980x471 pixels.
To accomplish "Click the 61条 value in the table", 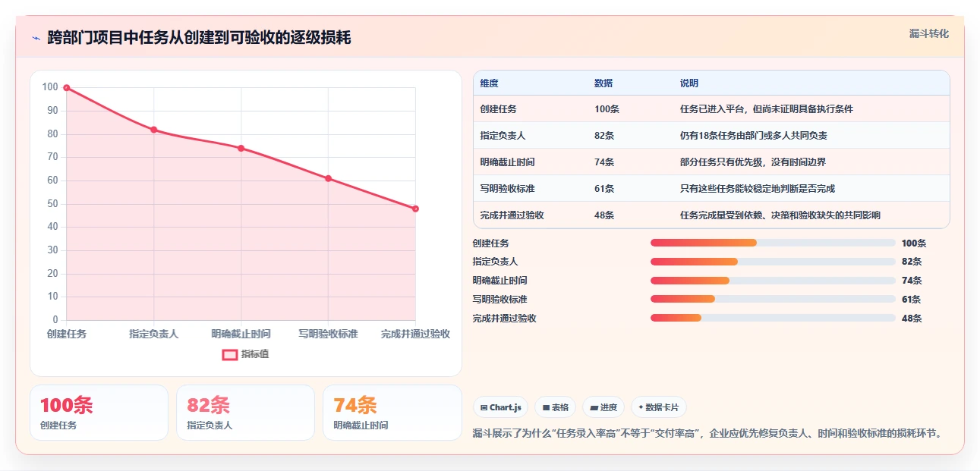I will coord(604,189).
